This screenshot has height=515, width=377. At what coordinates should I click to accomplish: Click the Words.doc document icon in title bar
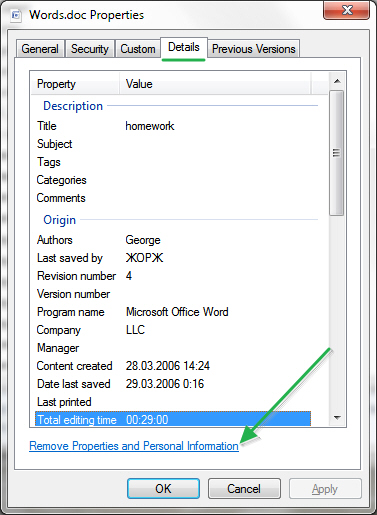16,15
